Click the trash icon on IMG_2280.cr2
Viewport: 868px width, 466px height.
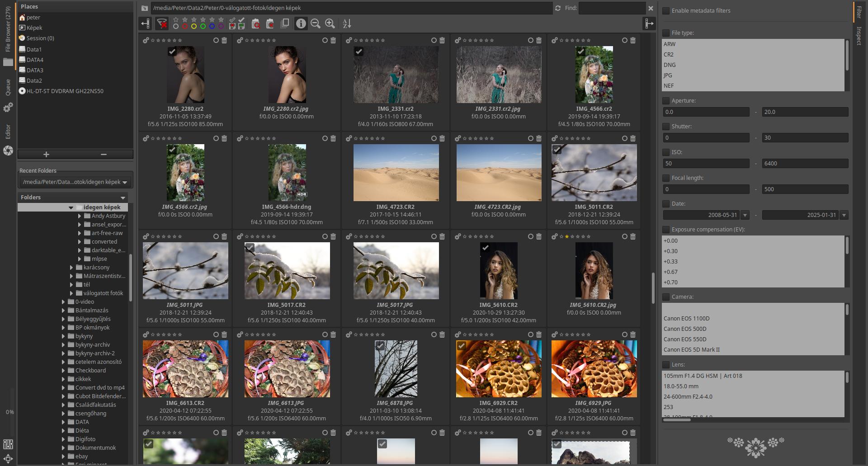point(224,40)
